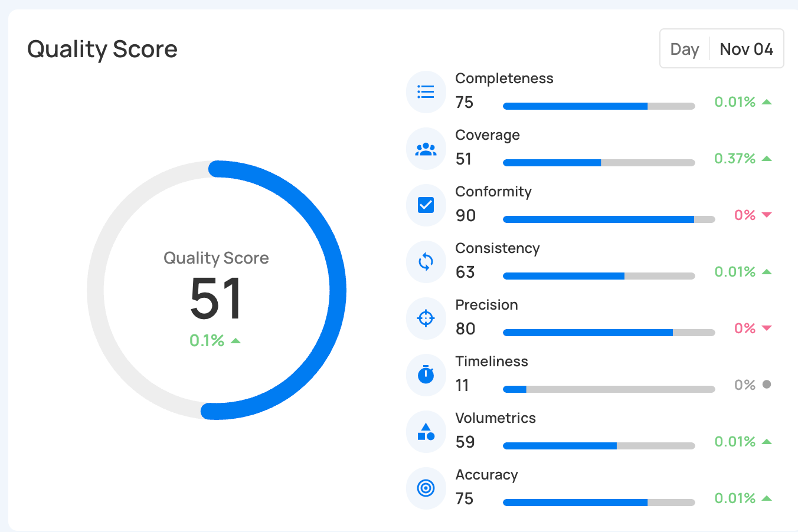Viewport: 798px width, 532px height.
Task: Click the Consistency sync arrows icon
Action: point(426,262)
